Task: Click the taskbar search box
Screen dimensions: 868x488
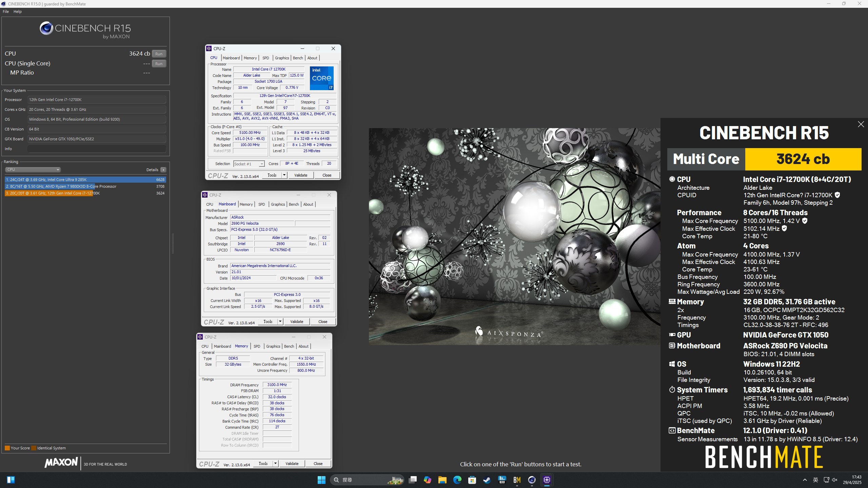Action: coord(367,480)
